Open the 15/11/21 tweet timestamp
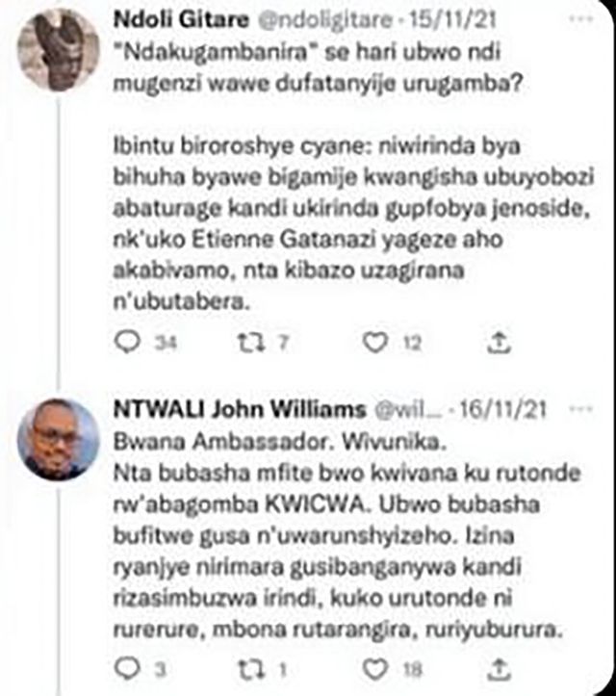 click(x=451, y=20)
